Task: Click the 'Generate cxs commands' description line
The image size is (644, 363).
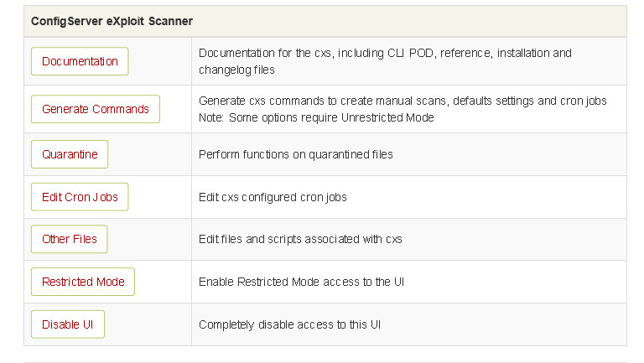Action: 402,101
